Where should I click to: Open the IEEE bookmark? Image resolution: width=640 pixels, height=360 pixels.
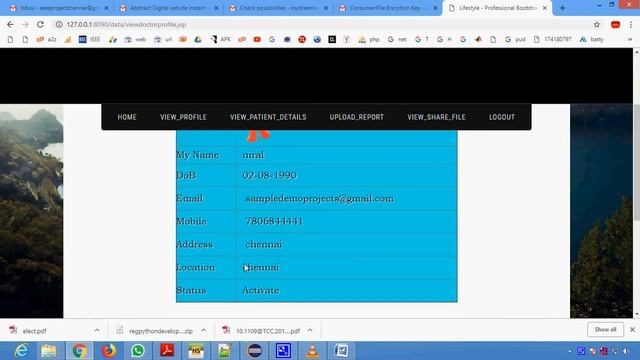[x=89, y=39]
